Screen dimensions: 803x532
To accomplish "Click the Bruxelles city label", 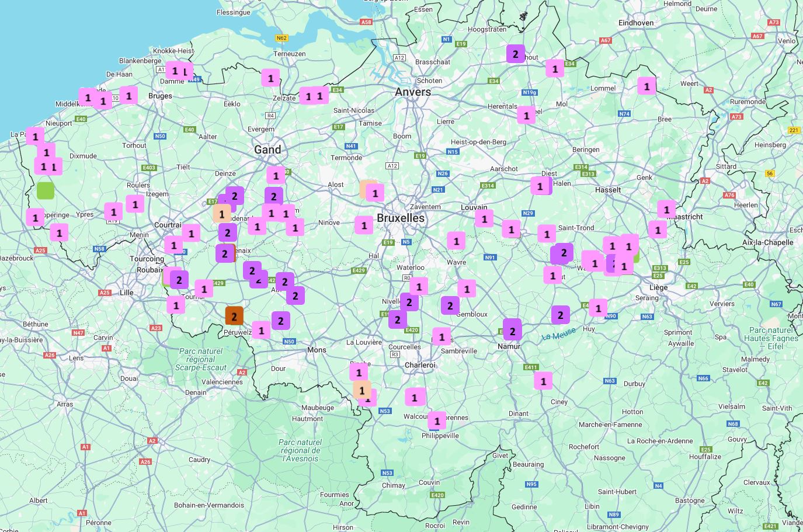I will coord(401,217).
